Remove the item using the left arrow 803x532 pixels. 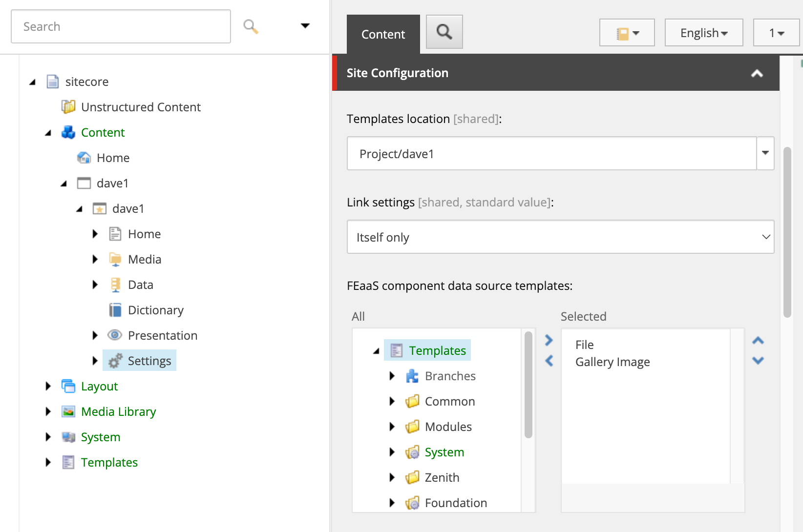tap(549, 361)
